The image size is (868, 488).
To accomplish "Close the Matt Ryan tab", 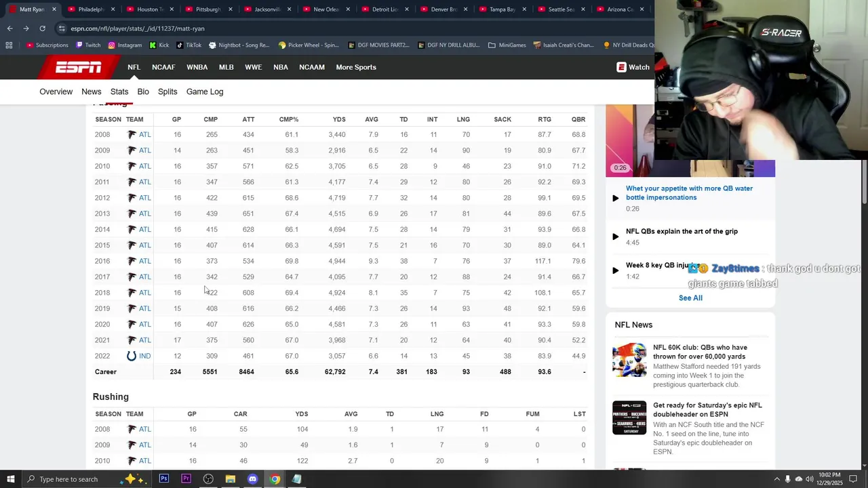I will pos(54,9).
